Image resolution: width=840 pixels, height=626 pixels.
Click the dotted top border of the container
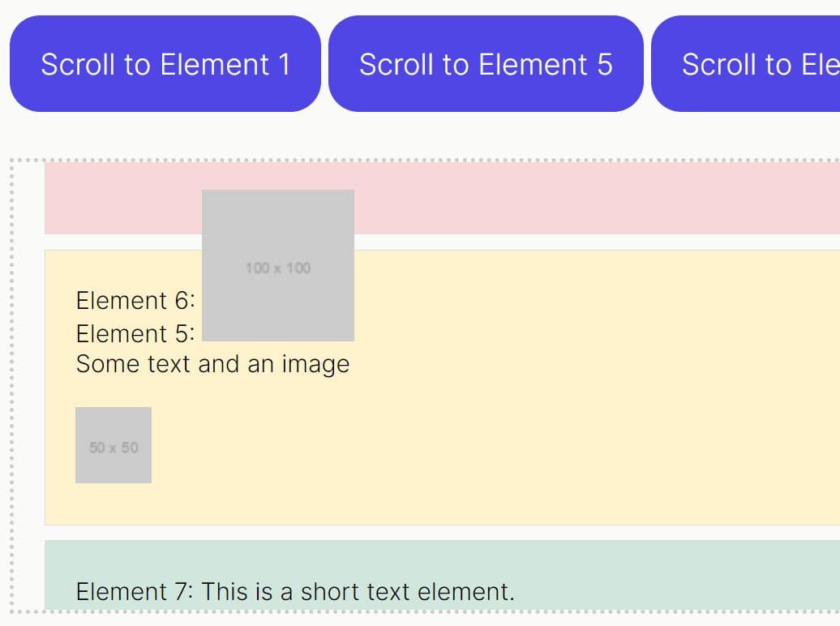[x=405, y=161]
